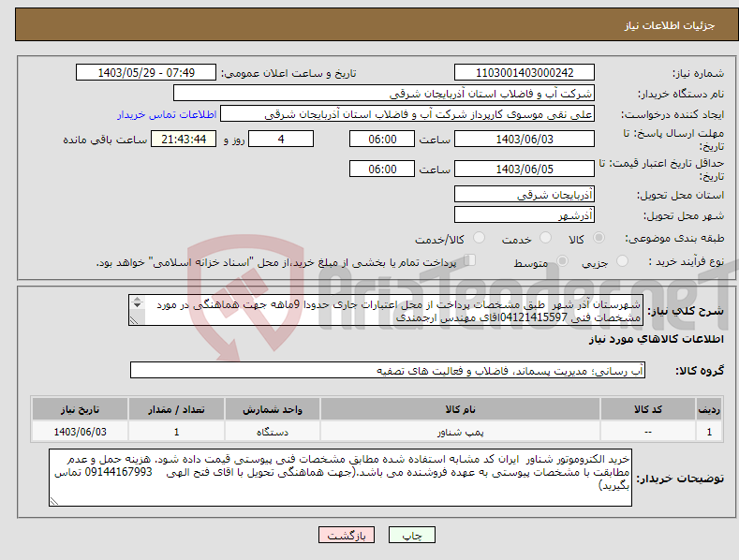Click the تاریخ نیاز column header

(80, 409)
